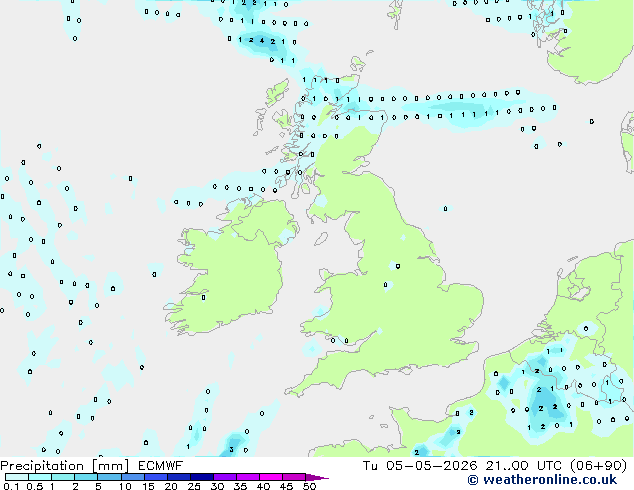
Task: Pick the 0.5–1 mm legend swatch
Action: pyautogui.click(x=40, y=477)
